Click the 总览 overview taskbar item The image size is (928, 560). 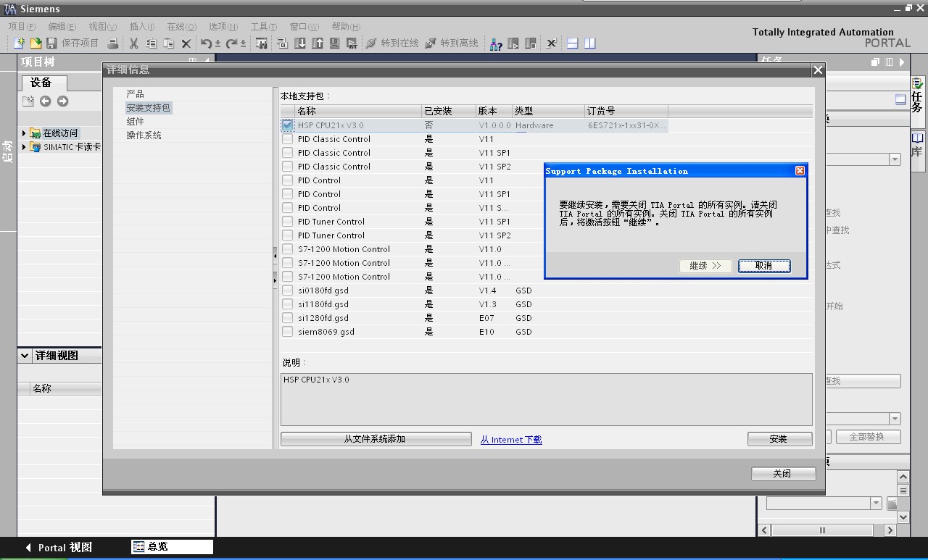pos(172,547)
